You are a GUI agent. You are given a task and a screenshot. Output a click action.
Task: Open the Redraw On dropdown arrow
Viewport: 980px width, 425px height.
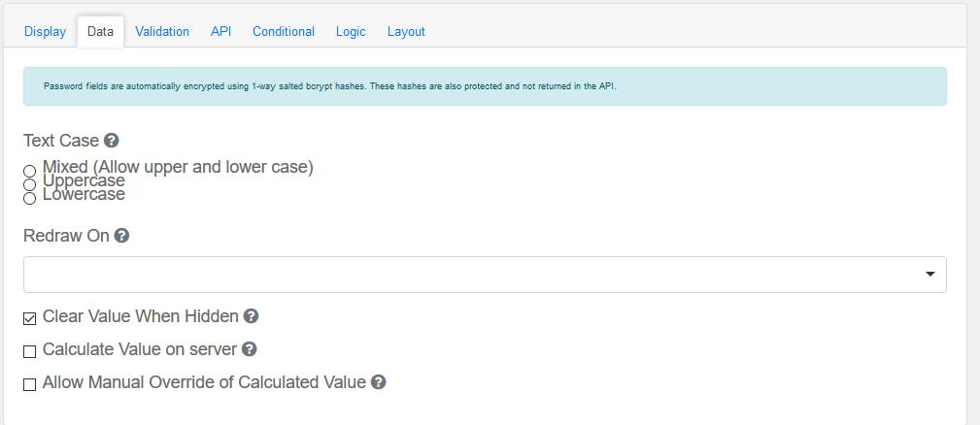930,275
